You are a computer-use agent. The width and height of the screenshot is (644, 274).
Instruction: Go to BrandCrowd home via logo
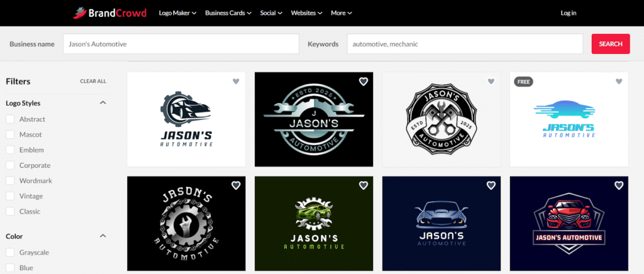(x=110, y=13)
